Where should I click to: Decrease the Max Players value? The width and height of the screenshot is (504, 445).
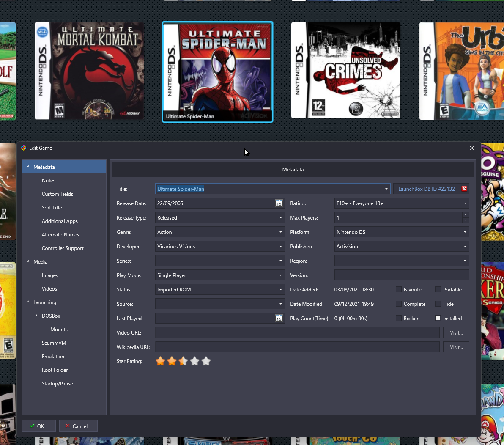click(466, 220)
